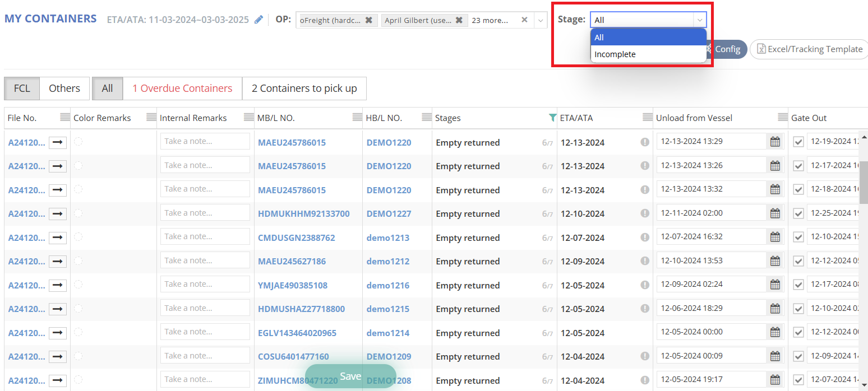Click the pencil icon to edit ETA/ATA range
The height and width of the screenshot is (391, 868).
(258, 20)
